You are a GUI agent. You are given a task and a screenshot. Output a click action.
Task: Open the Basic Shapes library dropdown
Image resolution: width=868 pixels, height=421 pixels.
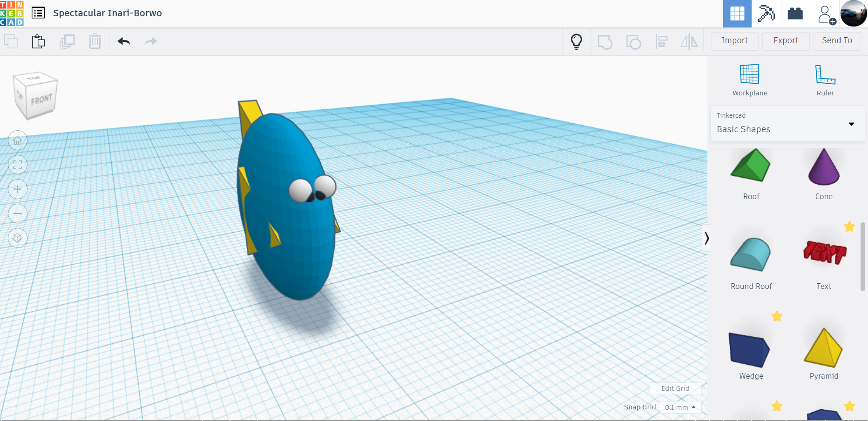pos(787,124)
